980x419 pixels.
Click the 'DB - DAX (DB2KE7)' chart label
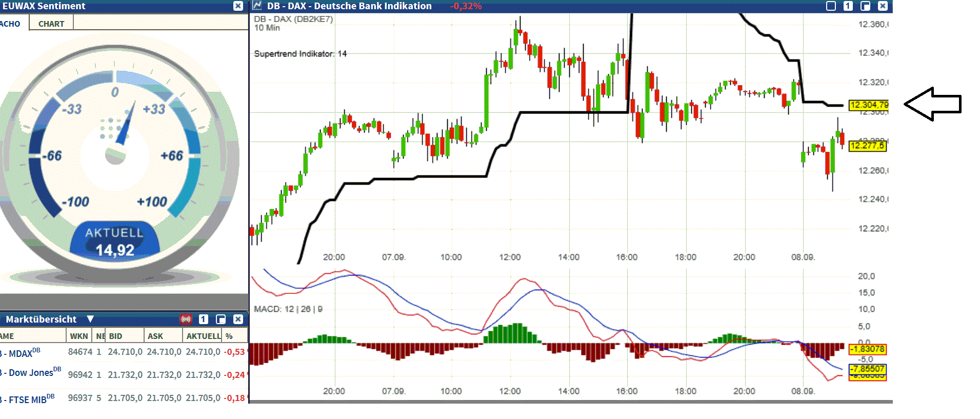pyautogui.click(x=293, y=19)
